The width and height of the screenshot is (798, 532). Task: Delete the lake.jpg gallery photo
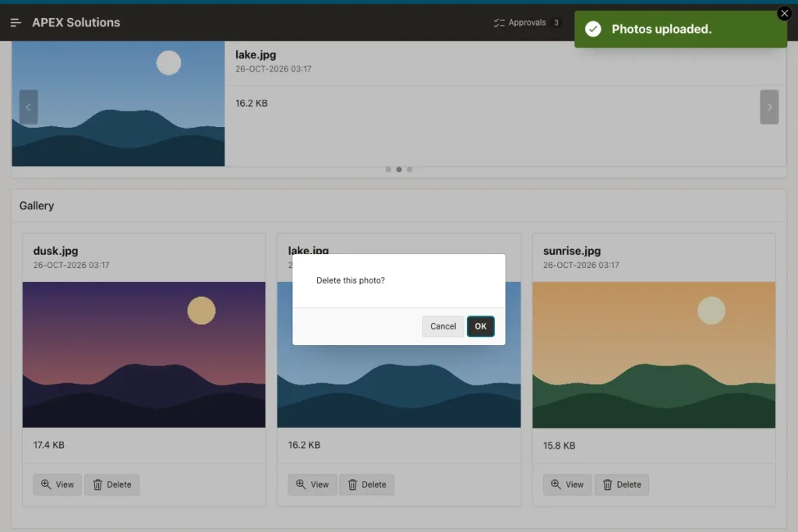tap(367, 484)
